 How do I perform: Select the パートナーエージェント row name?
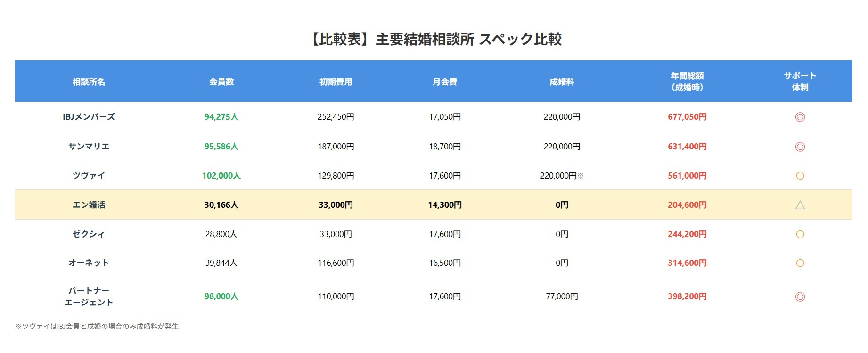click(x=89, y=296)
